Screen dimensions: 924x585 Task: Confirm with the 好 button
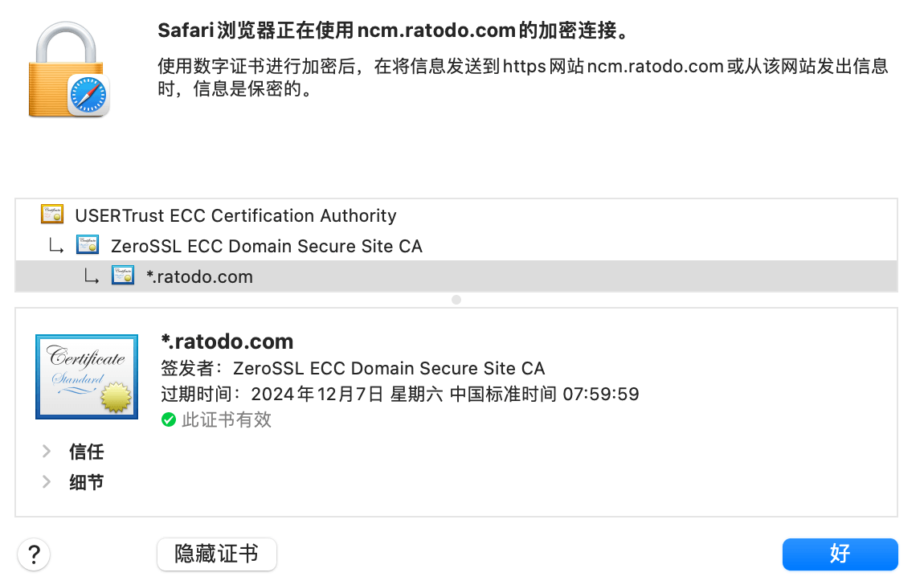point(840,554)
